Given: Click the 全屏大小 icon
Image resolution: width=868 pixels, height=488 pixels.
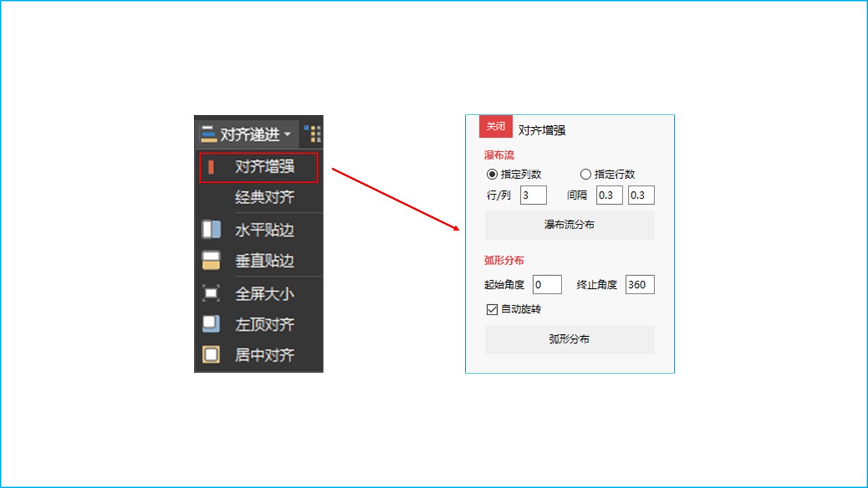Looking at the screenshot, I should tap(212, 293).
